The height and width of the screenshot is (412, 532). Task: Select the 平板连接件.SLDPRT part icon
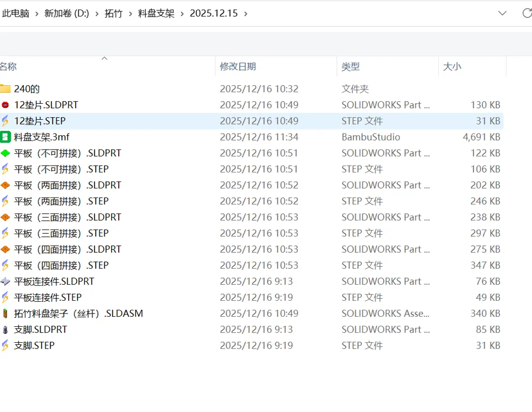[5, 282]
